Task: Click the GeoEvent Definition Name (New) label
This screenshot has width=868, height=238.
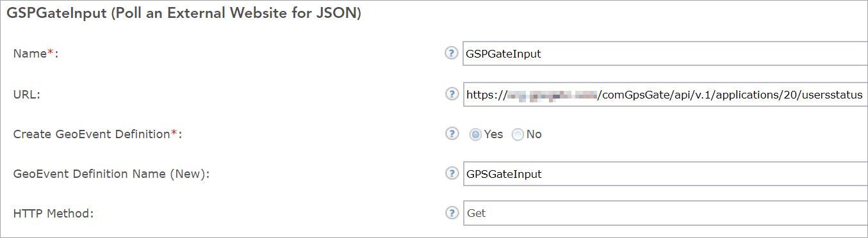Action: click(111, 174)
